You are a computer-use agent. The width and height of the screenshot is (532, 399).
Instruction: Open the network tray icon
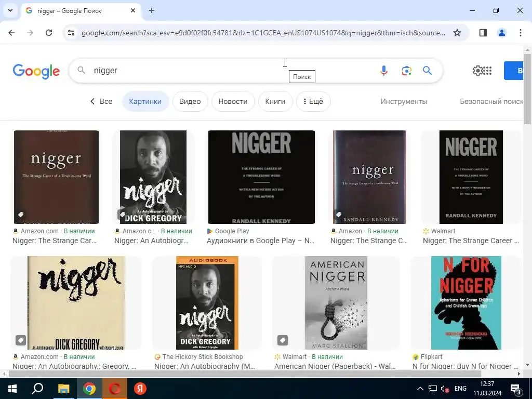click(x=433, y=389)
